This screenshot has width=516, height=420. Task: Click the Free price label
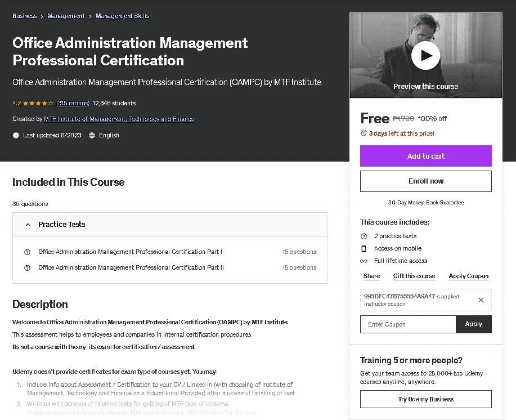[x=375, y=118]
